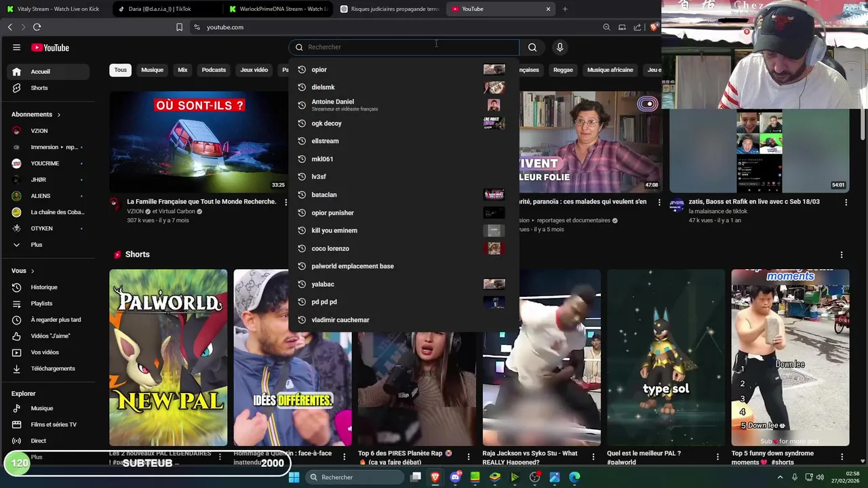Screen dimensions: 868x488
Task: Select the Jeux vidéo filter chip
Action: 254,70
